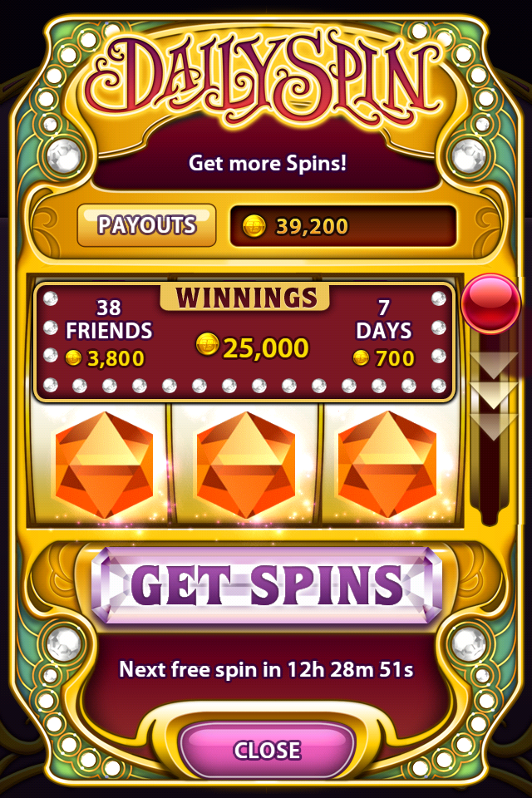This screenshot has width=532, height=798.
Task: Click the coin beside 3,800 friends bonus
Action: click(74, 358)
